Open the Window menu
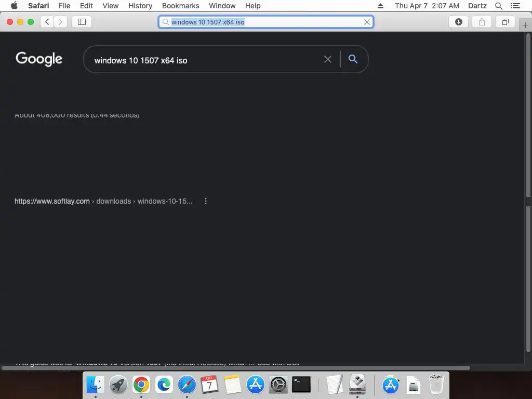This screenshot has width=532, height=399. pyautogui.click(x=222, y=6)
